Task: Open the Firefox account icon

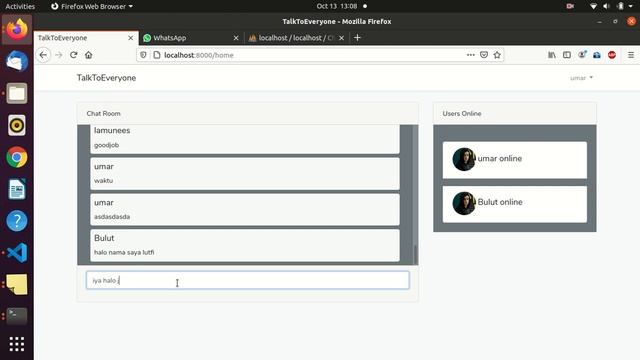Action: click(x=582, y=55)
